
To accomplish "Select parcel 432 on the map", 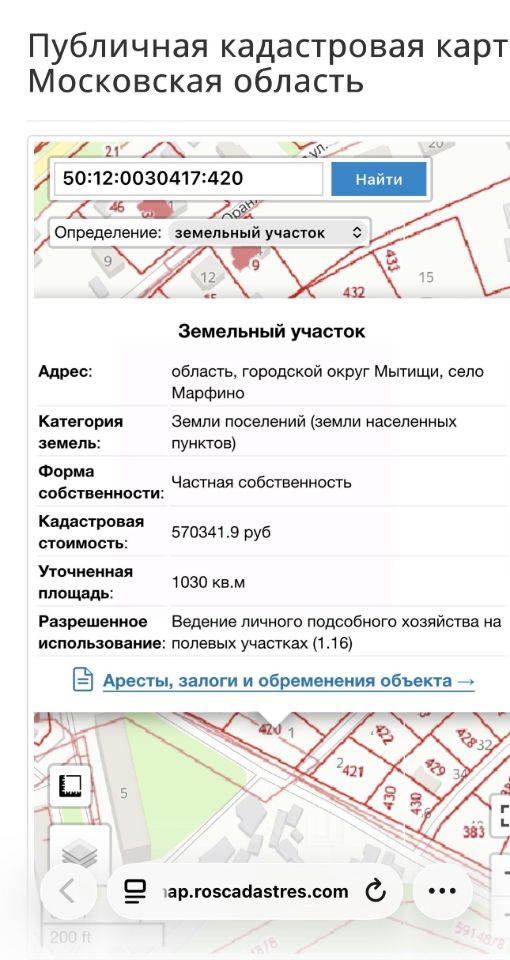I will [354, 291].
